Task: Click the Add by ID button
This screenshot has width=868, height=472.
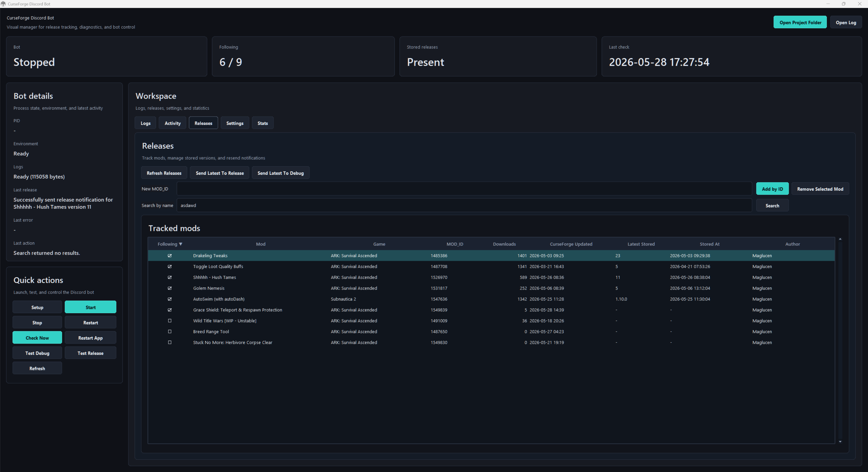Action: point(772,189)
